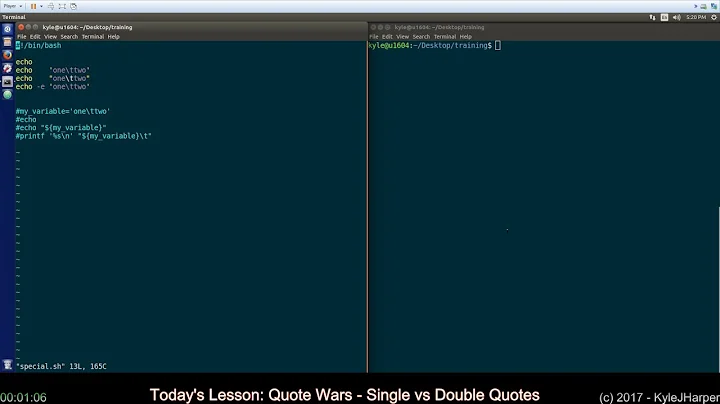Open System Settings launcher icon with wrench
720x404 pixels.
click(x=7, y=68)
